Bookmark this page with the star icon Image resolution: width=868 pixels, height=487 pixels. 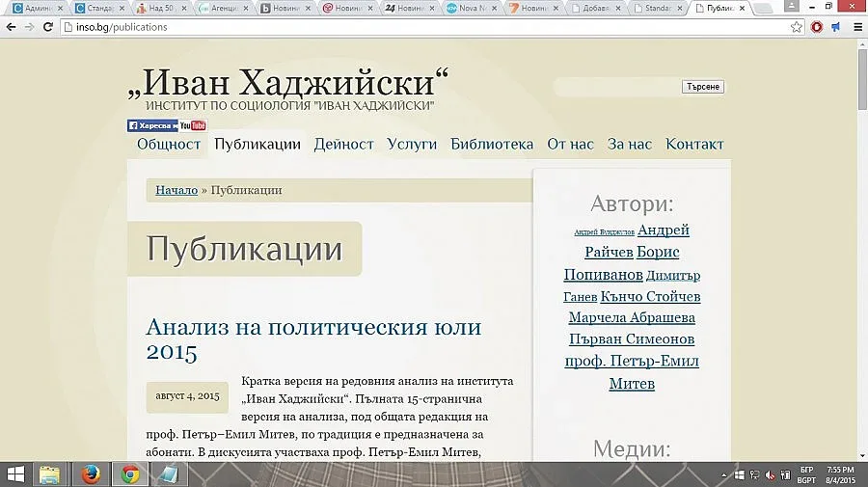tap(797, 27)
